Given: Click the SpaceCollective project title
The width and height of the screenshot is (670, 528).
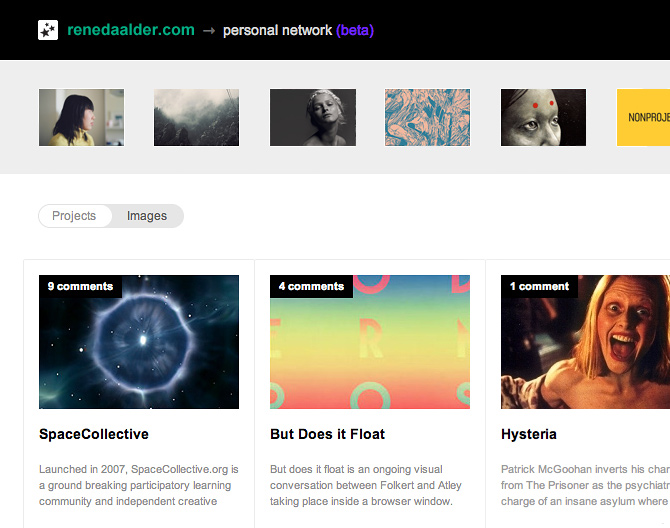Looking at the screenshot, I should click(x=94, y=434).
